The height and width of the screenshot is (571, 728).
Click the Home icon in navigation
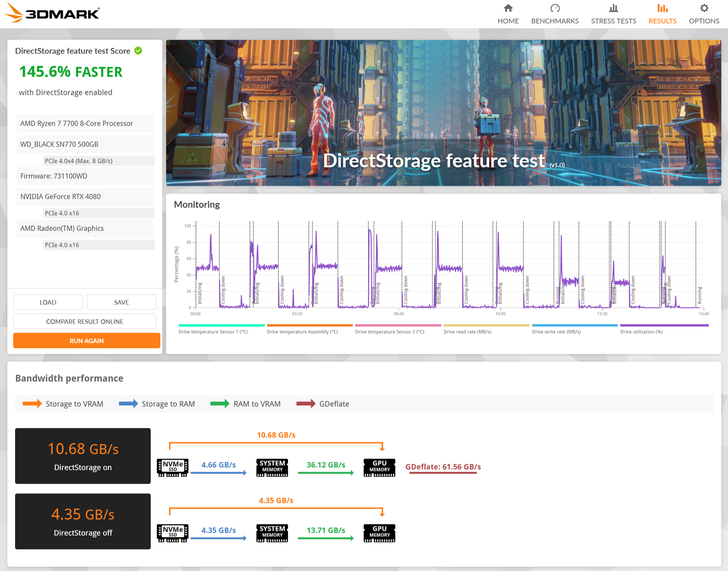pos(508,8)
